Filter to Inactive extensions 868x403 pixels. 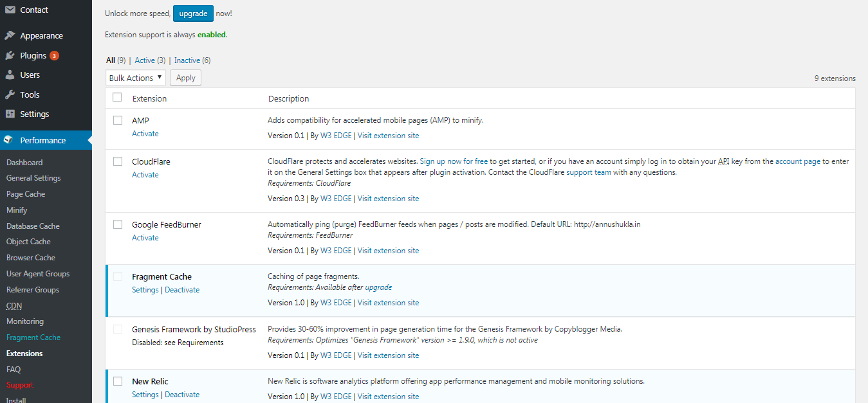(192, 60)
